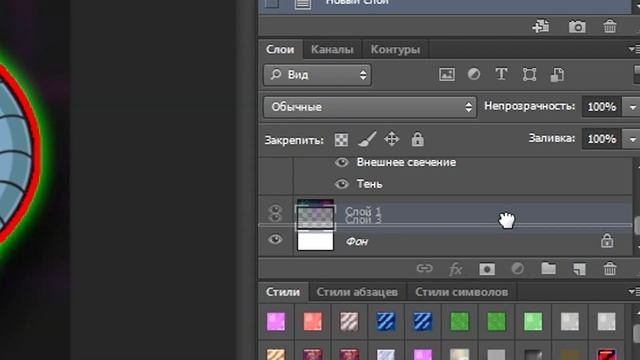Select the Фон layer name
The width and height of the screenshot is (640, 360).
point(357,242)
